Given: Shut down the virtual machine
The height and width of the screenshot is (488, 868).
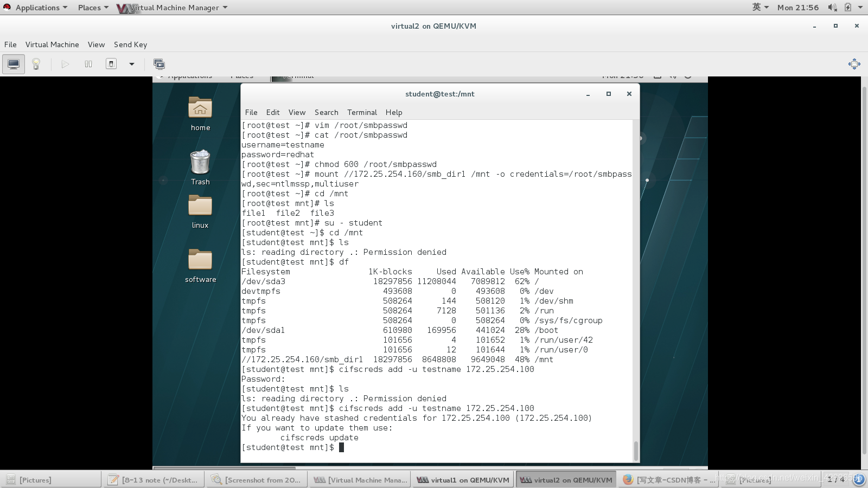Looking at the screenshot, I should coord(111,64).
